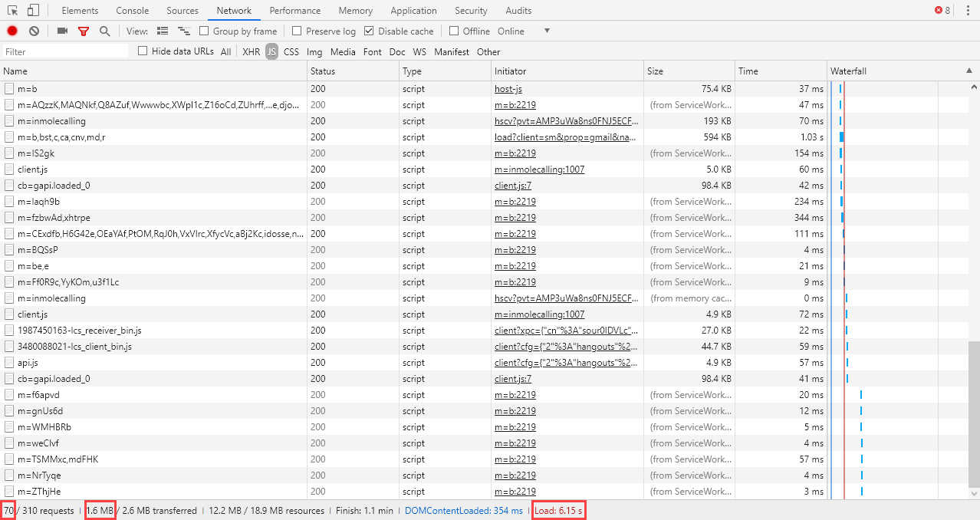Check the Preserve log option
The image size is (980, 520).
pos(297,31)
